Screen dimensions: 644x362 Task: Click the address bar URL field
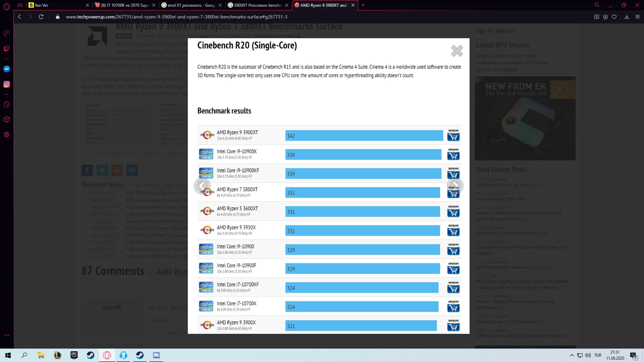(176, 17)
